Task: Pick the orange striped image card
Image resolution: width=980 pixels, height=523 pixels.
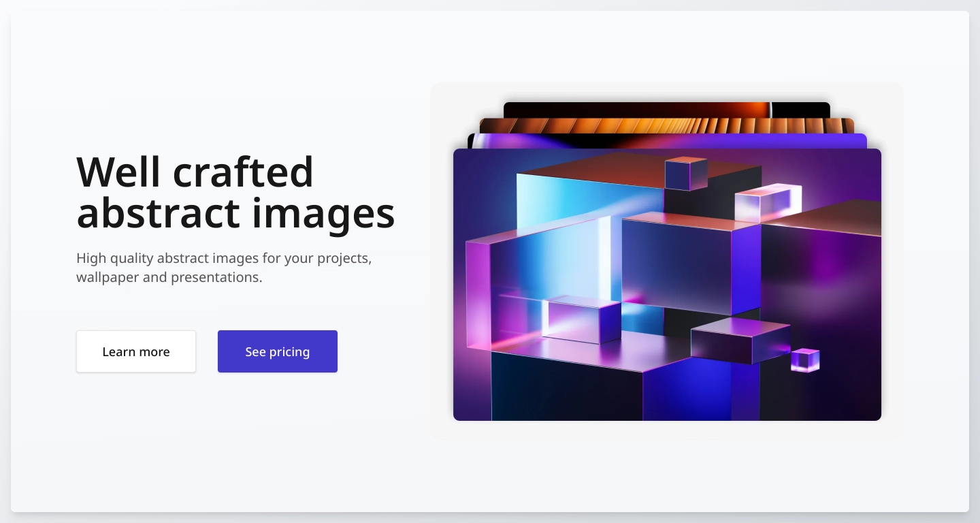Action: point(667,126)
